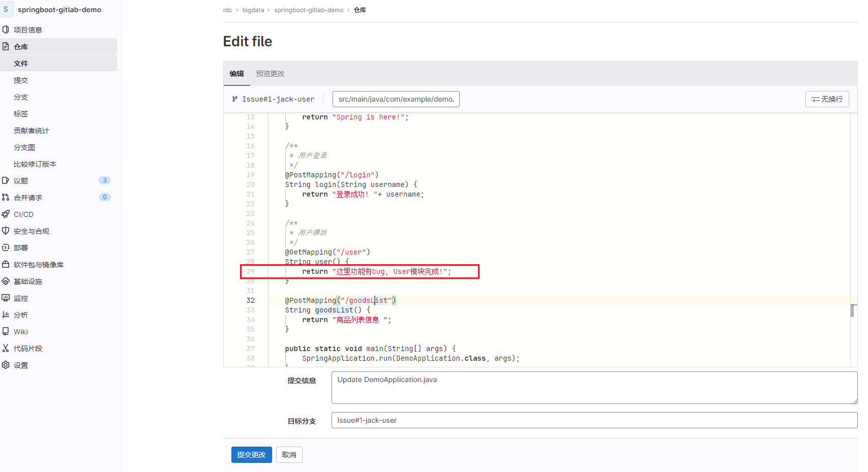Click the public static void main line
Viewport: 868px width, 472px height.
click(x=370, y=349)
